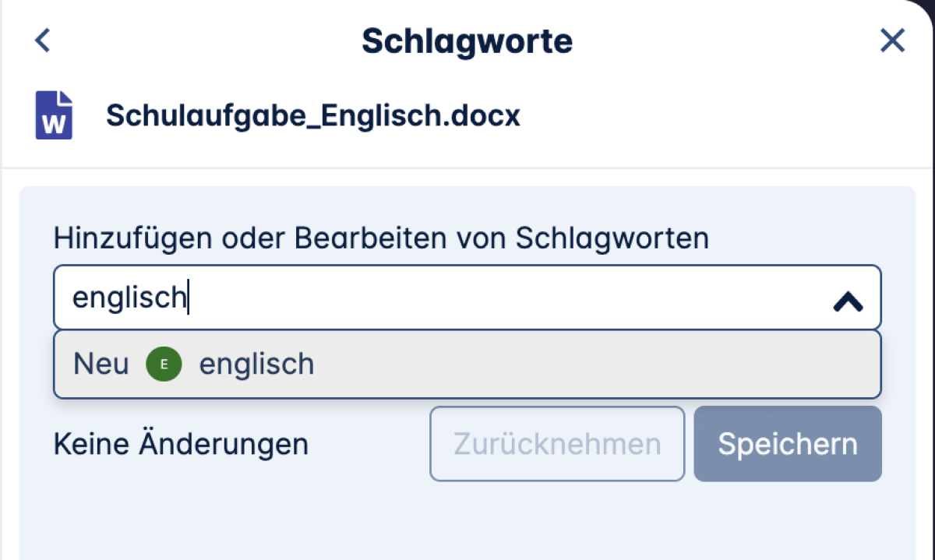The height and width of the screenshot is (560, 935).
Task: Click the Speichern button
Action: pos(788,444)
